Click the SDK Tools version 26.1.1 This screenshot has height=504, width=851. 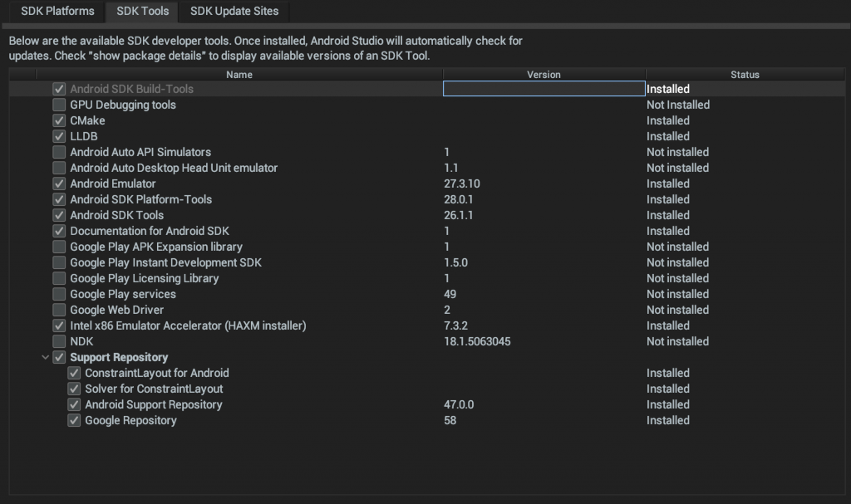click(459, 215)
